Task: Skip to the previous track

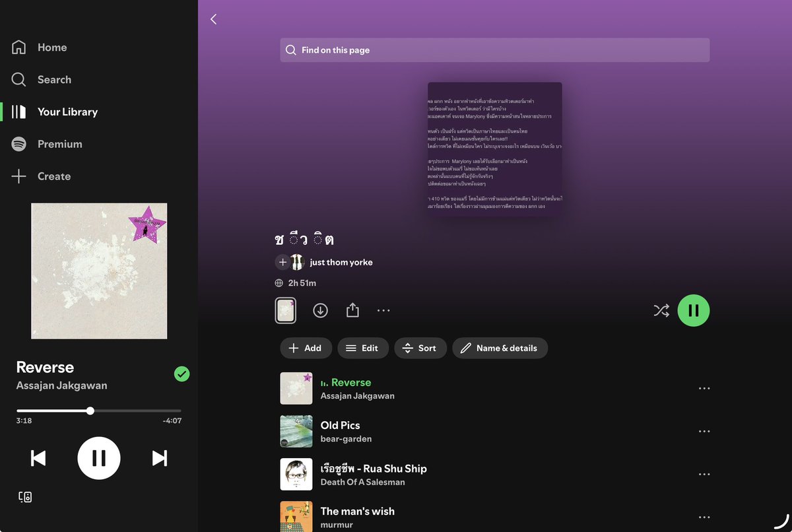Action: coord(38,458)
